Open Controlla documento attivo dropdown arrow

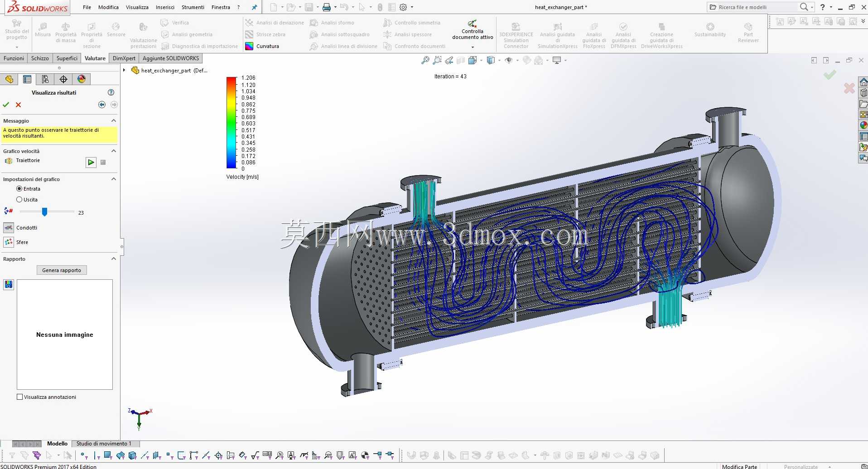(473, 47)
